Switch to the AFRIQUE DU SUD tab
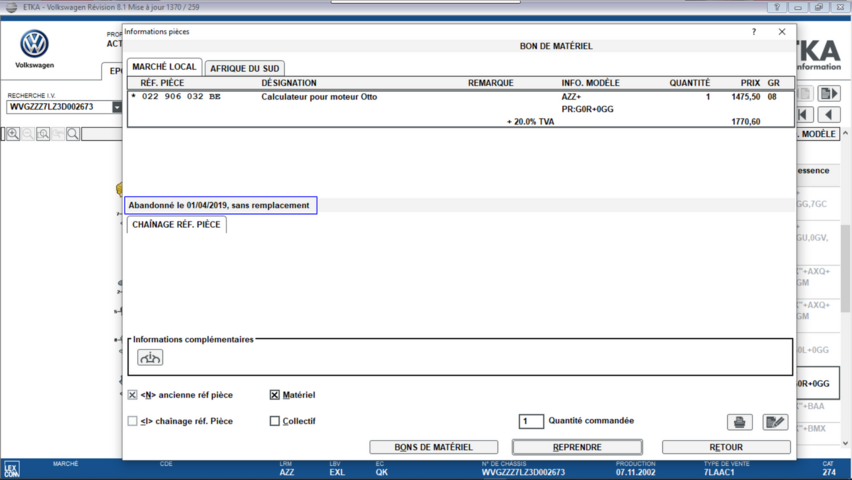This screenshot has height=480, width=852. [244, 67]
